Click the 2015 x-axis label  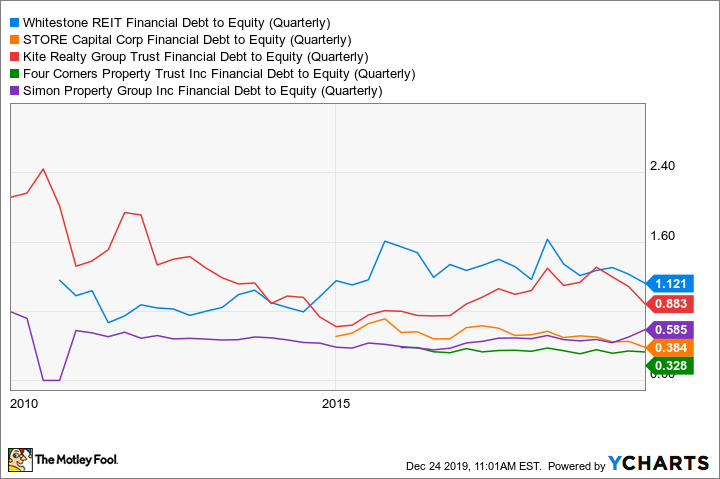coord(336,403)
